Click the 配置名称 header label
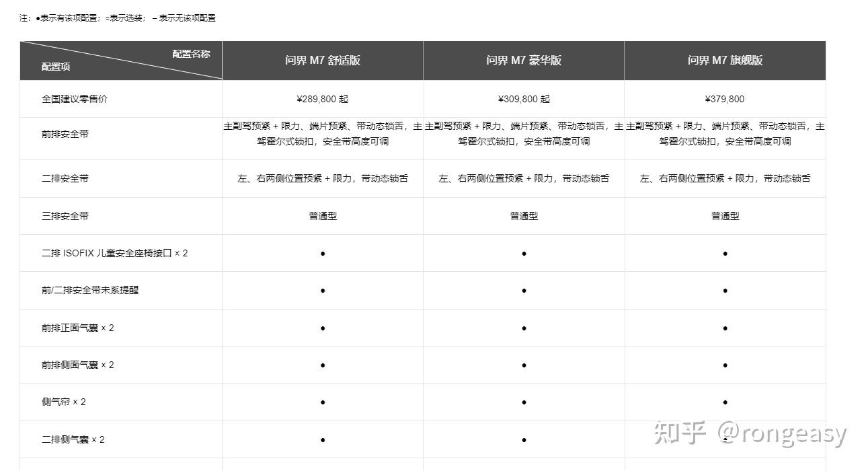868x471 pixels. pyautogui.click(x=191, y=54)
